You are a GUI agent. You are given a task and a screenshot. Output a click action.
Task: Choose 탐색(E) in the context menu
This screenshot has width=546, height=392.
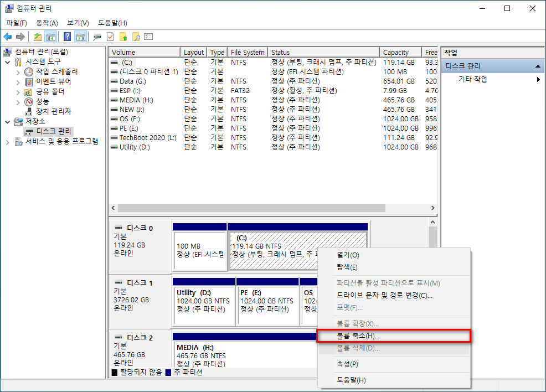394,267
